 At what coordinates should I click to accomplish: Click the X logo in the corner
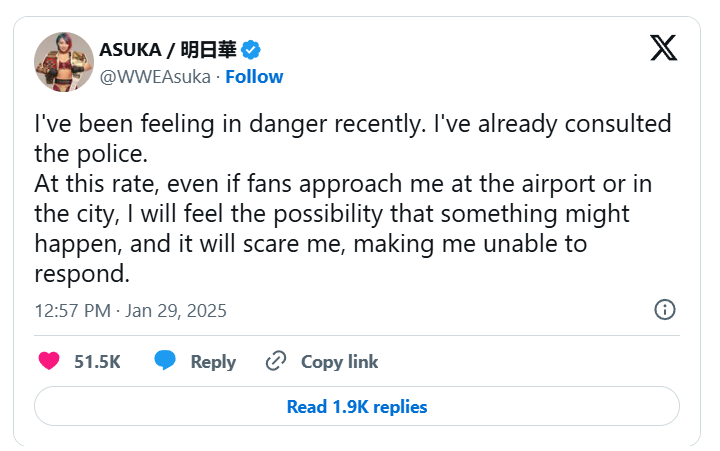tap(663, 47)
